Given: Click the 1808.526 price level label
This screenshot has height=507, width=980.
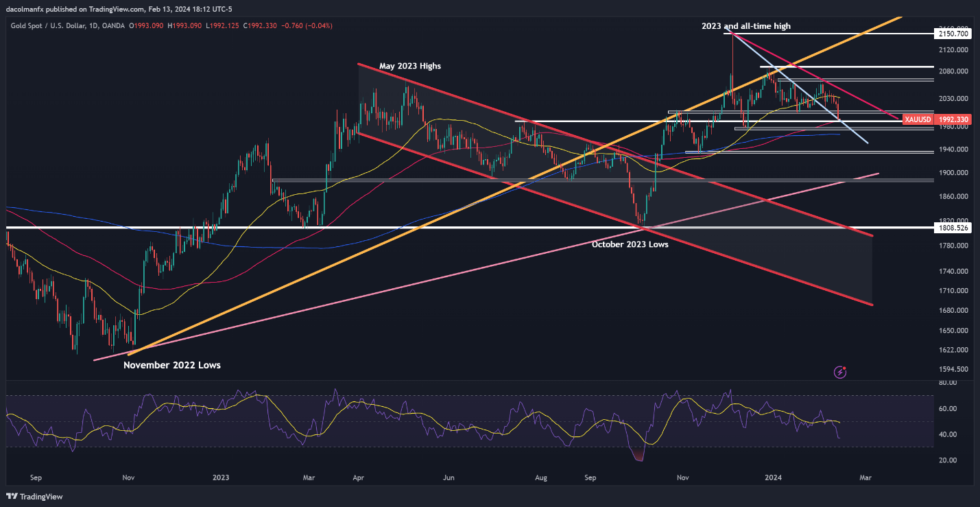Looking at the screenshot, I should point(953,227).
